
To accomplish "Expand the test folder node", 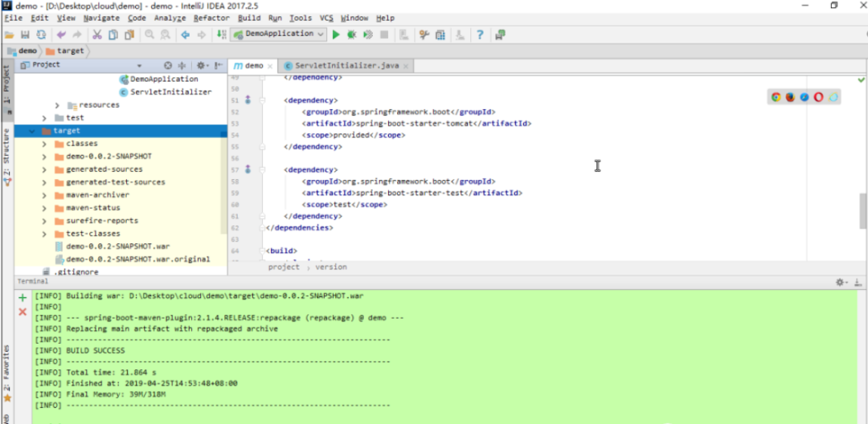I will (45, 118).
